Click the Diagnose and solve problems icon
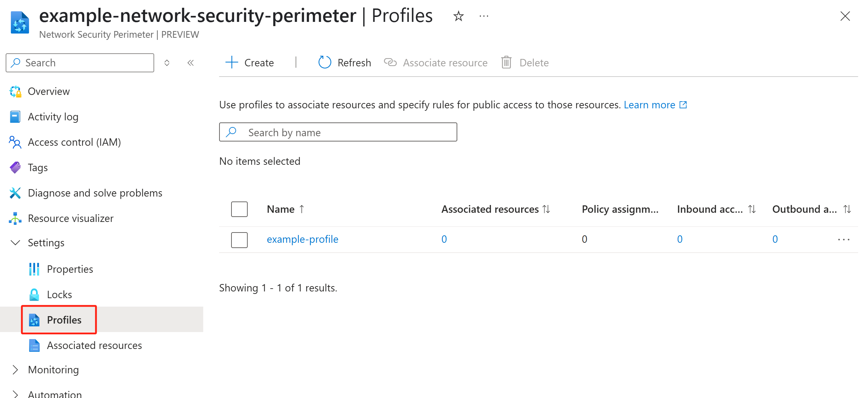This screenshot has width=868, height=398. point(15,193)
